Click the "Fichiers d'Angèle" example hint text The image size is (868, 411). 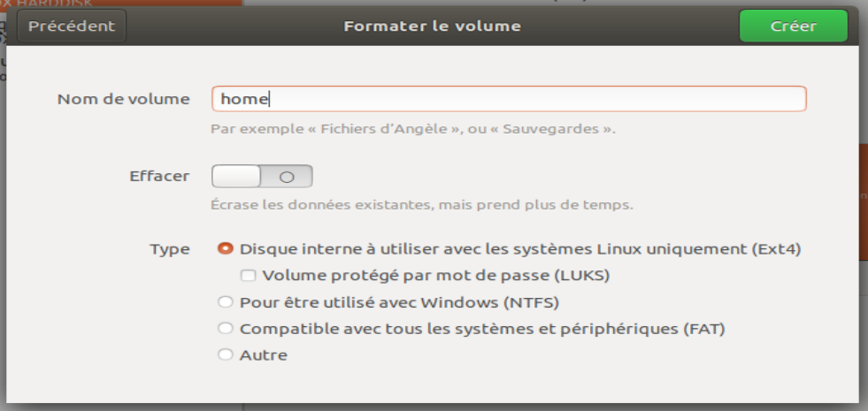point(412,129)
